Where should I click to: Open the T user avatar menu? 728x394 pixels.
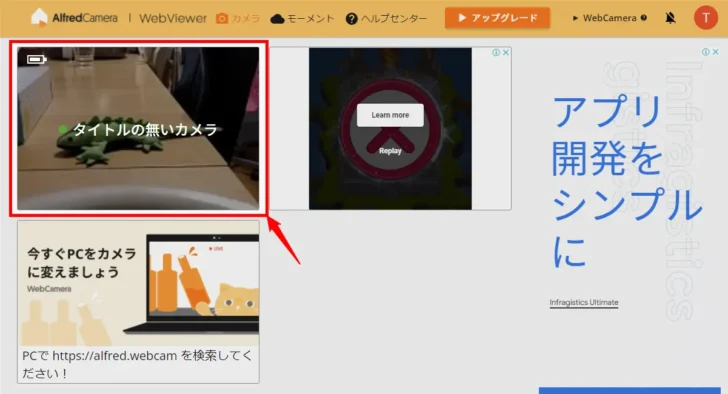pos(706,18)
